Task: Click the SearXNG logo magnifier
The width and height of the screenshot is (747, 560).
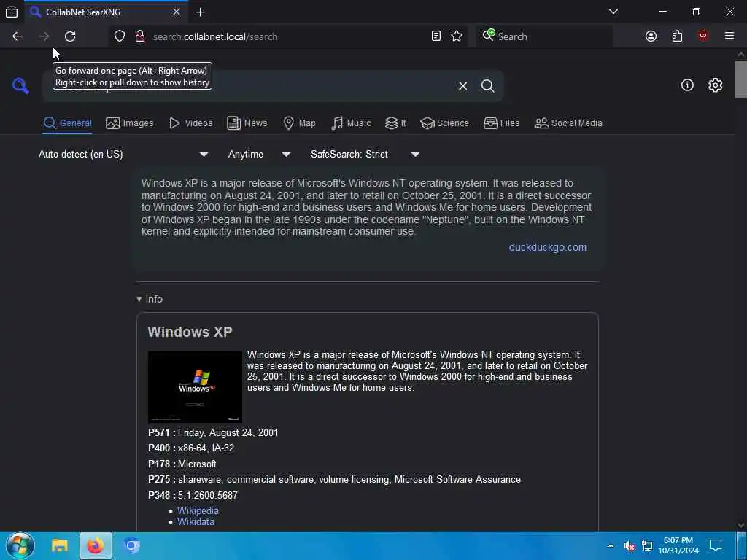Action: point(20,86)
